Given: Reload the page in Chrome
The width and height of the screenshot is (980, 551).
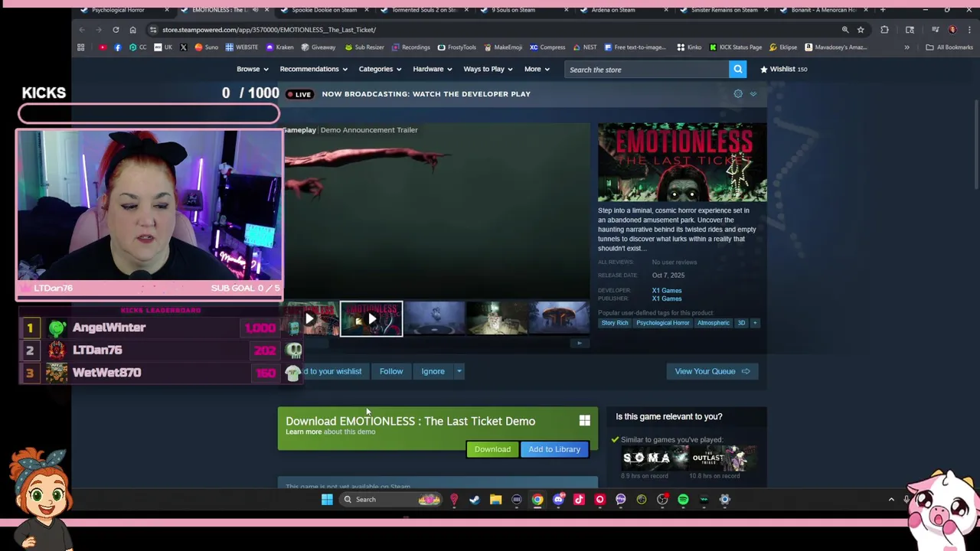Looking at the screenshot, I should tap(116, 30).
